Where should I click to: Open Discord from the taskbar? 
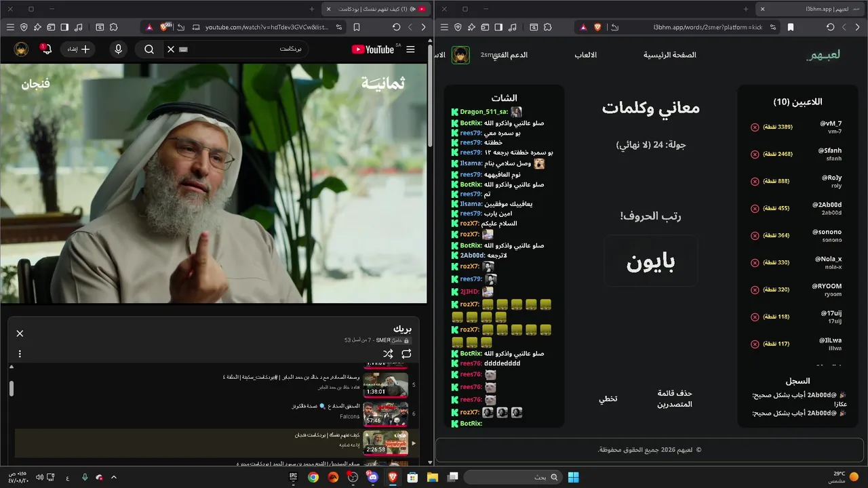click(372, 477)
